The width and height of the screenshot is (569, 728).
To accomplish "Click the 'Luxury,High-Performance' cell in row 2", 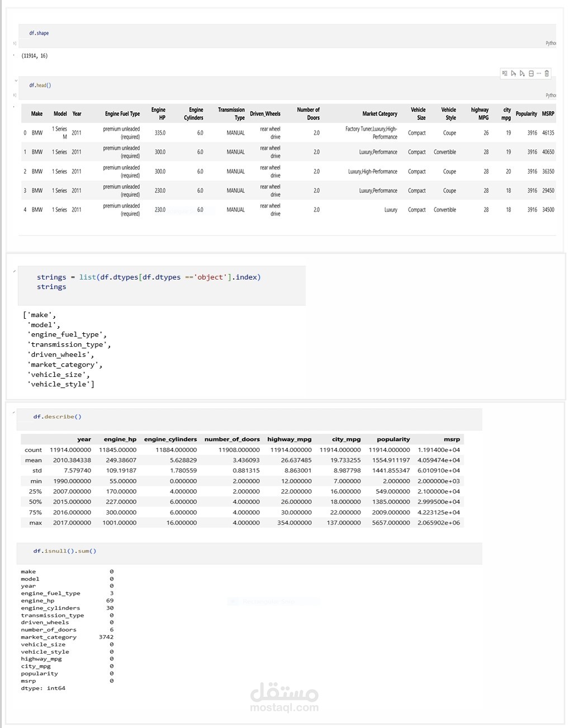I will point(373,172).
